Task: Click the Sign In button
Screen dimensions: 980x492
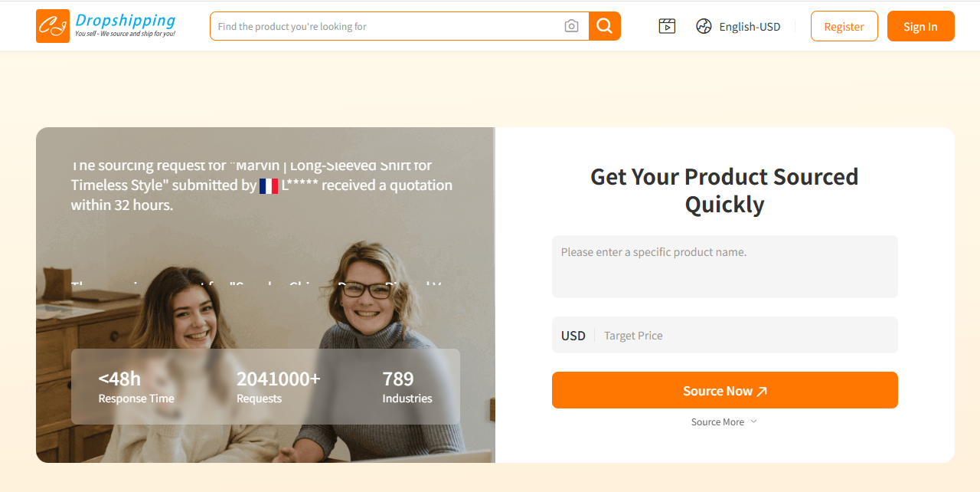Action: click(920, 25)
